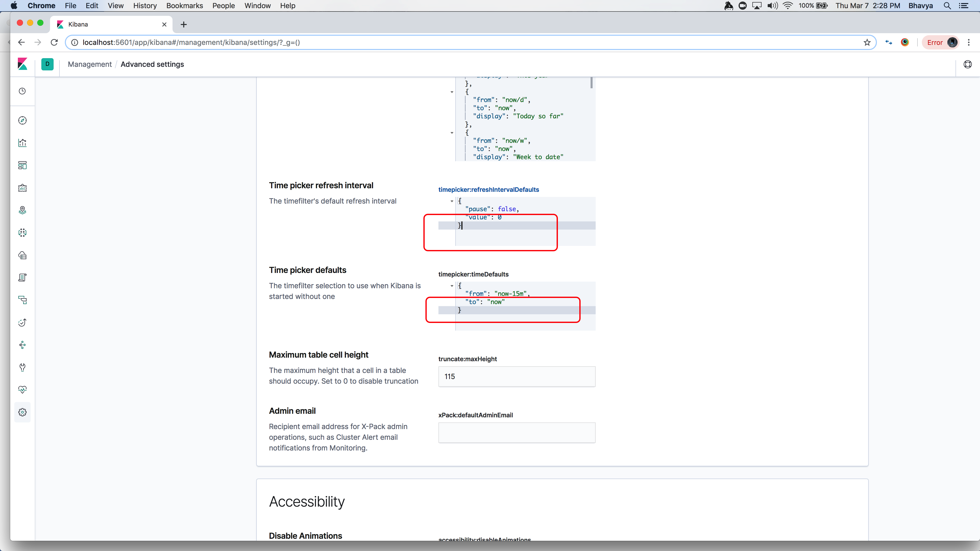The width and height of the screenshot is (980, 551).
Task: Open Discover from the sidebar compass icon
Action: pyautogui.click(x=22, y=121)
